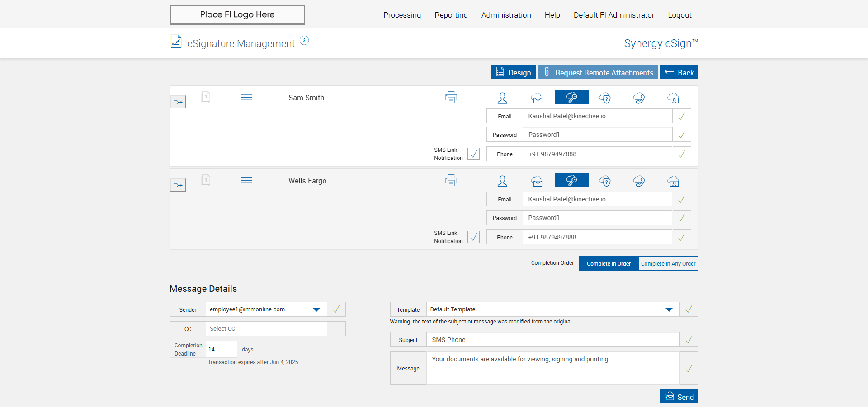Choose security question authentication for Sam Smith
Viewport: 868px width, 407px height.
[x=605, y=98]
